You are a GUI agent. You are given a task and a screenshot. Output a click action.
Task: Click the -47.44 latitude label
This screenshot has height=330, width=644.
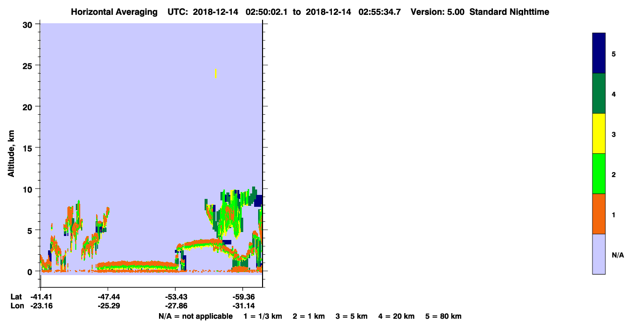point(108,297)
